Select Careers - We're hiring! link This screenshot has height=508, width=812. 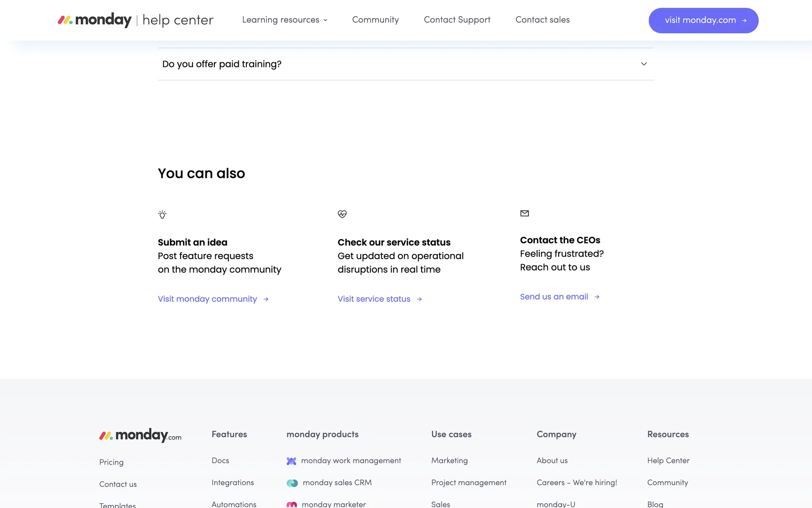(576, 483)
